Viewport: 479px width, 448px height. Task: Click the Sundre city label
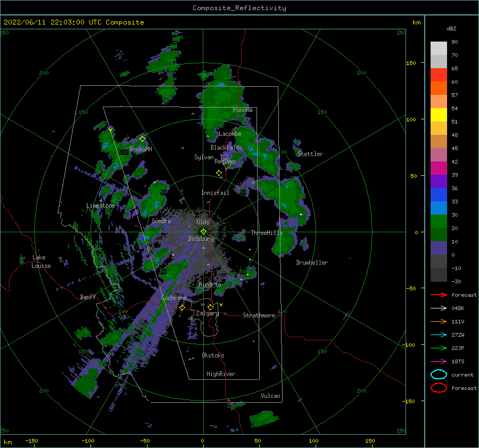[x=161, y=221]
